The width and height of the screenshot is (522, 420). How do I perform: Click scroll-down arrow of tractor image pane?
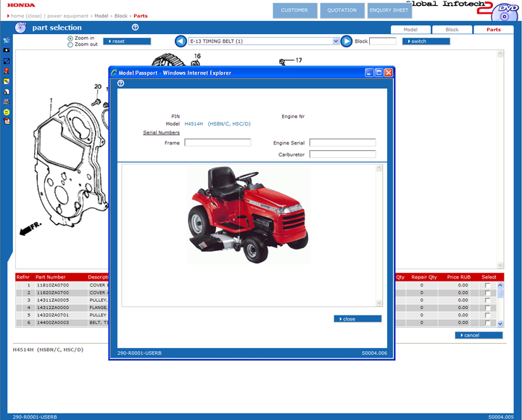click(379, 302)
